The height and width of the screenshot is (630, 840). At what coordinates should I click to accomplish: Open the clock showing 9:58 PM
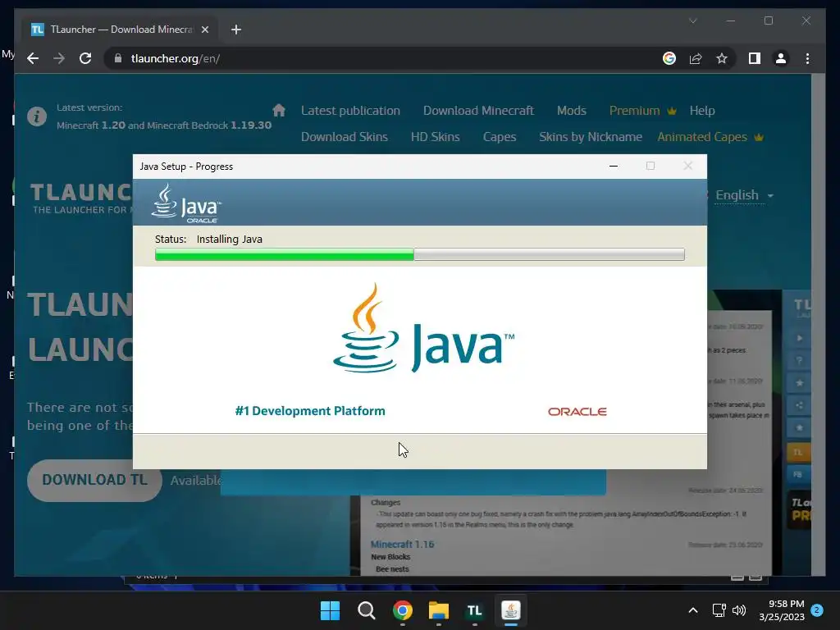pyautogui.click(x=782, y=610)
